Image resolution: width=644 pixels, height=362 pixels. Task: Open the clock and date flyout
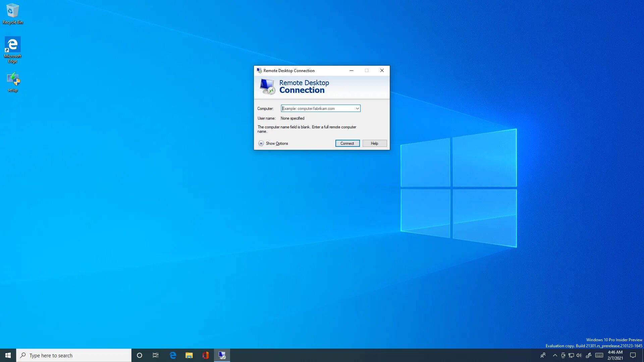[615, 355]
